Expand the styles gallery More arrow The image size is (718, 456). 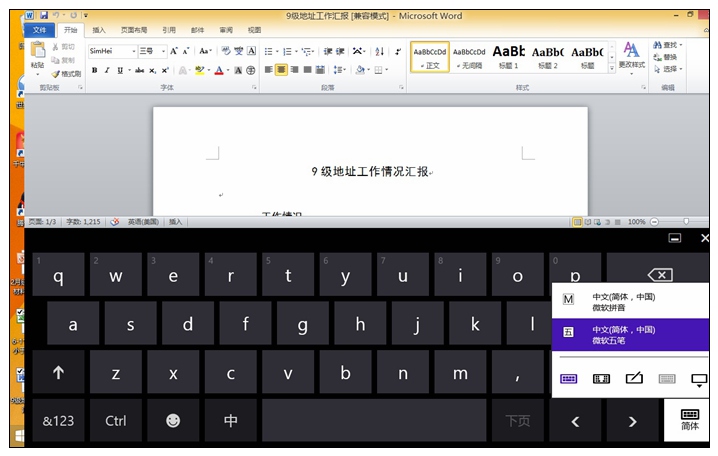click(x=611, y=68)
